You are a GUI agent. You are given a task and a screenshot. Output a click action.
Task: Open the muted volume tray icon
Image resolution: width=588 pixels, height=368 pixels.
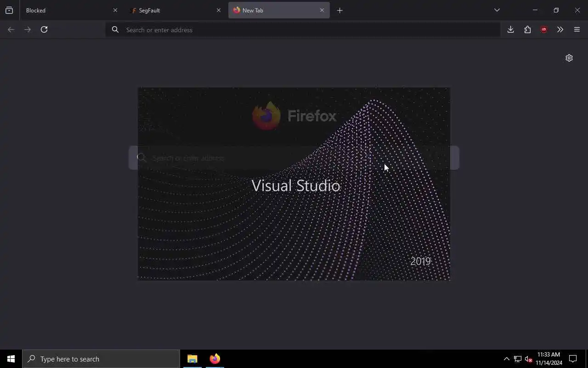coord(528,359)
